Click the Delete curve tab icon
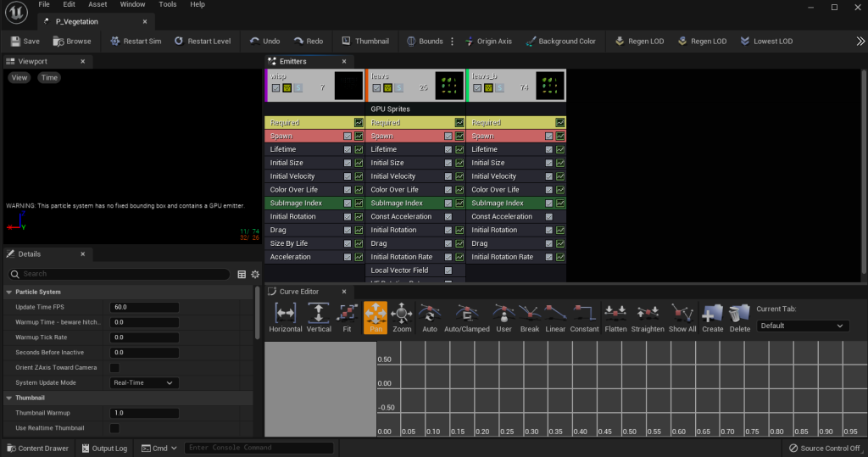 pyautogui.click(x=739, y=313)
